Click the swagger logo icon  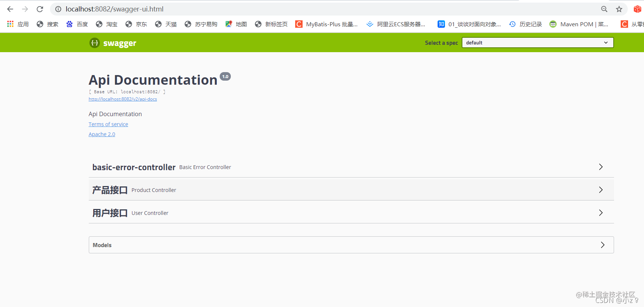point(95,43)
